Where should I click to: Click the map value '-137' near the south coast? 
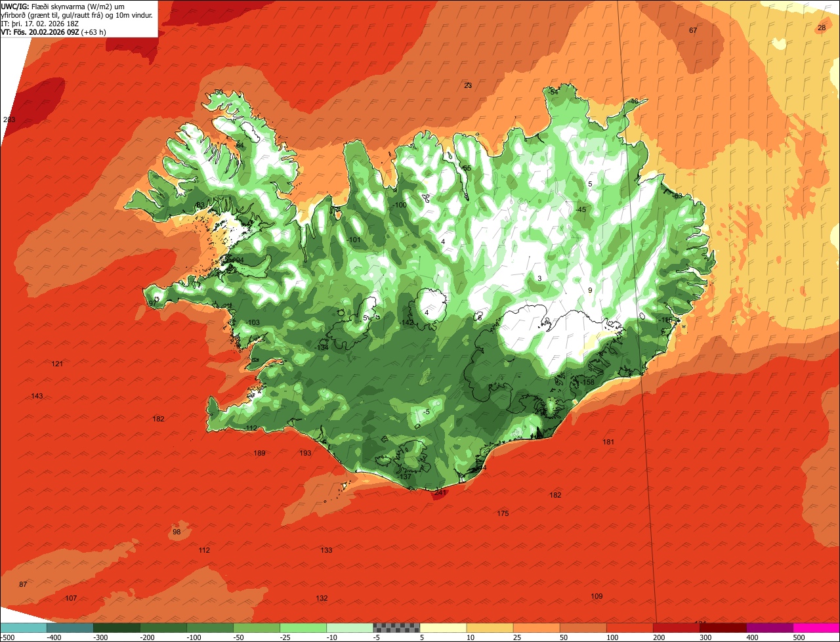pos(404,477)
